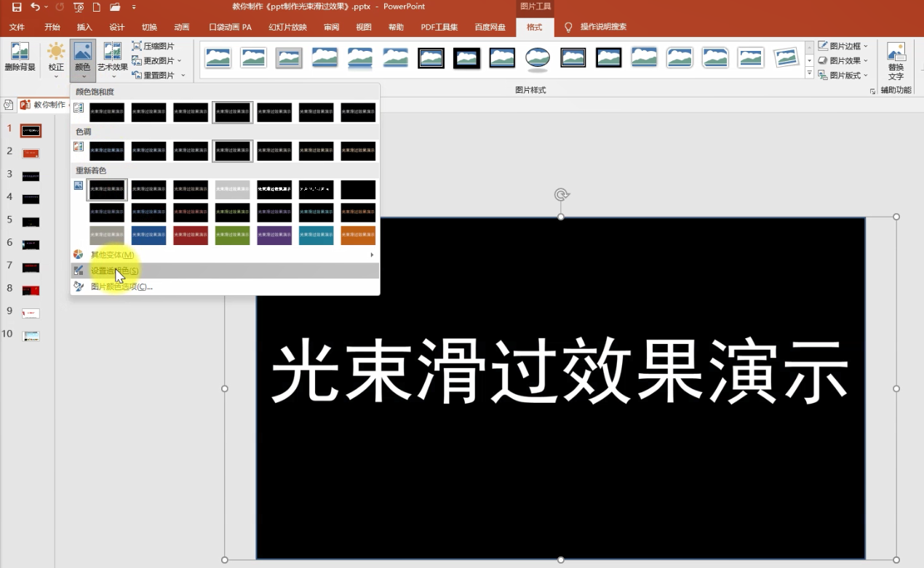Click the New document icon
Image resolution: width=924 pixels, height=568 pixels.
click(96, 7)
